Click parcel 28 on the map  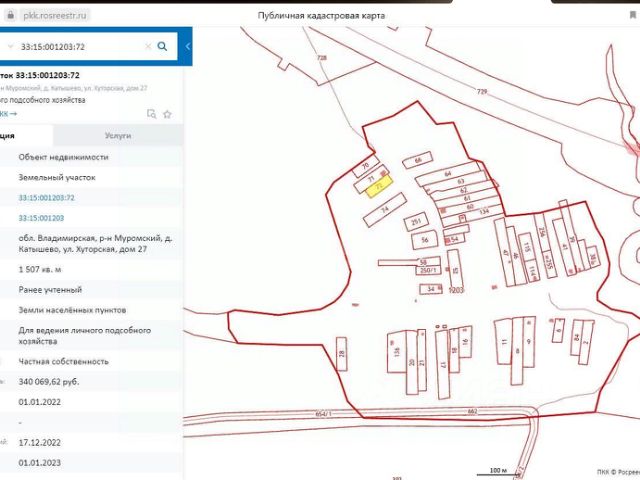342,354
